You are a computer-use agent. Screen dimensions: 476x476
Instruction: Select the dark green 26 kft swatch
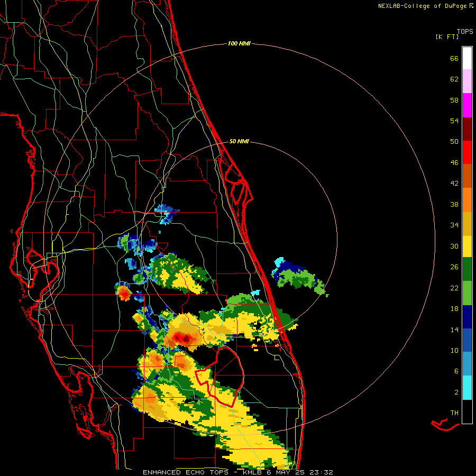467,269
